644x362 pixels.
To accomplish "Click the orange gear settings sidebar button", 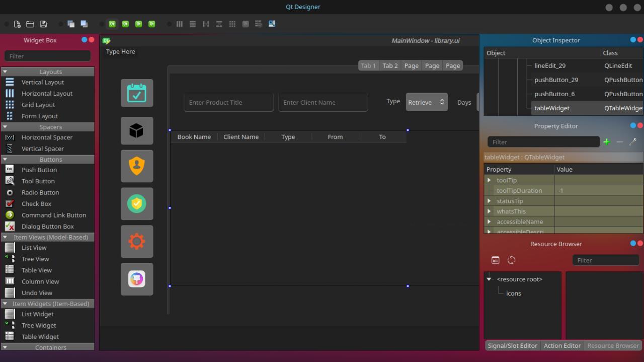I will click(x=137, y=242).
